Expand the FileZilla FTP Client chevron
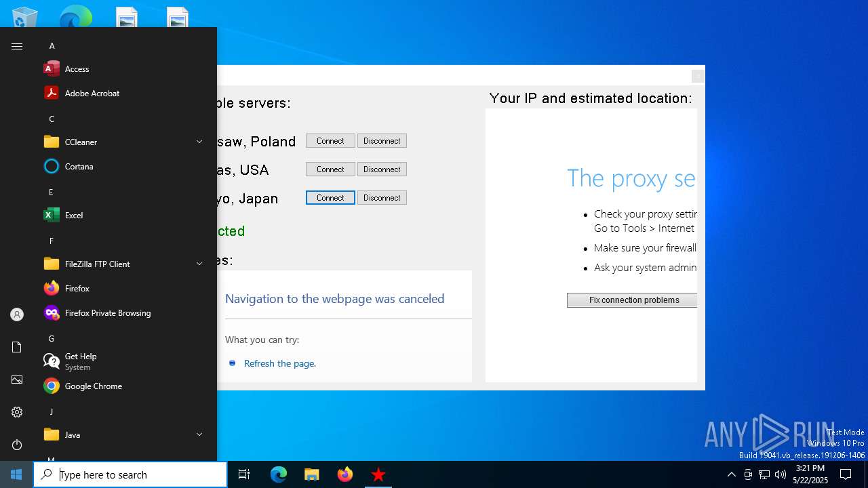The image size is (868, 488). [x=199, y=264]
